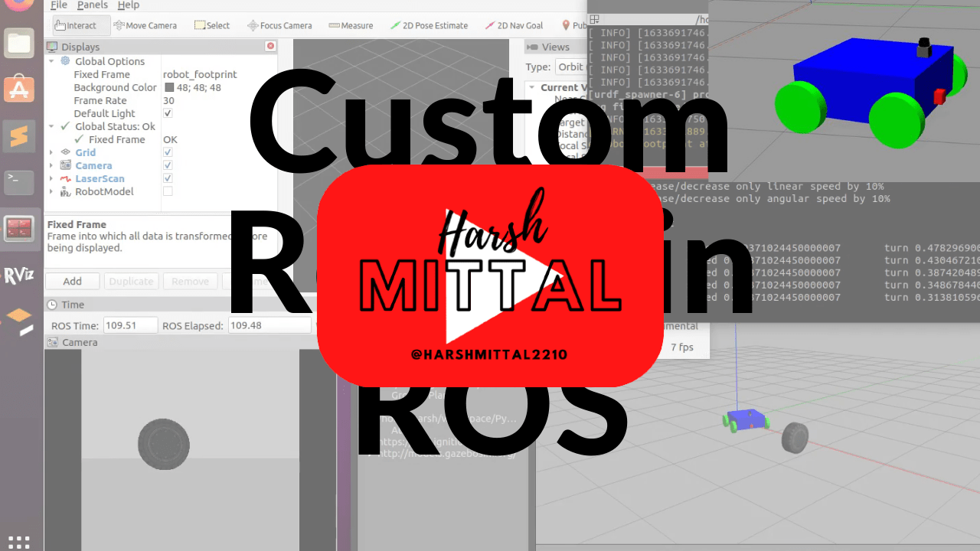980x551 pixels.
Task: Collapse the Global Status: Ok node
Action: [x=51, y=126]
